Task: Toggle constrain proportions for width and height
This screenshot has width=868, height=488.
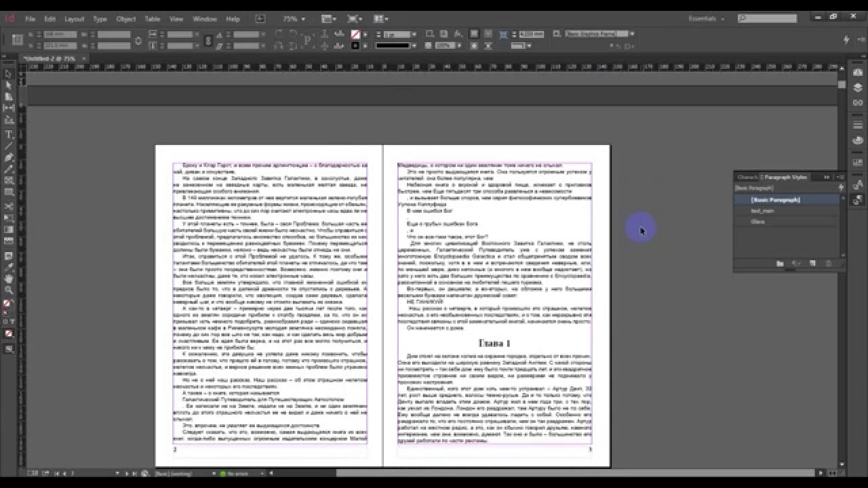Action: pyautogui.click(x=138, y=41)
